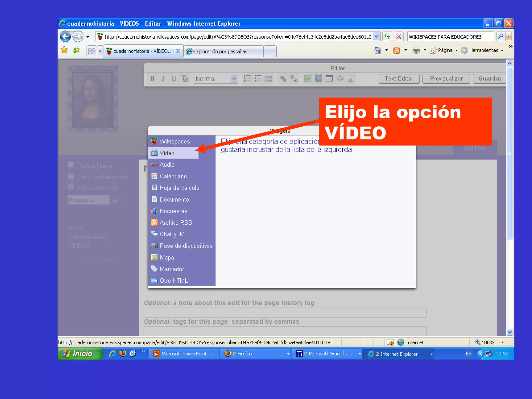This screenshot has height=399, width=532.
Task: Insert a numbered list in editor
Action: tap(247, 78)
